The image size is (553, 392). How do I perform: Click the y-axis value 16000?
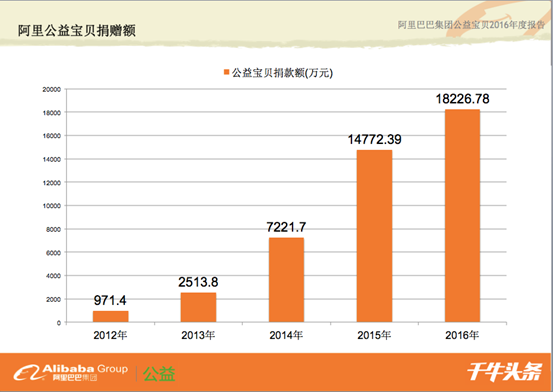click(52, 136)
